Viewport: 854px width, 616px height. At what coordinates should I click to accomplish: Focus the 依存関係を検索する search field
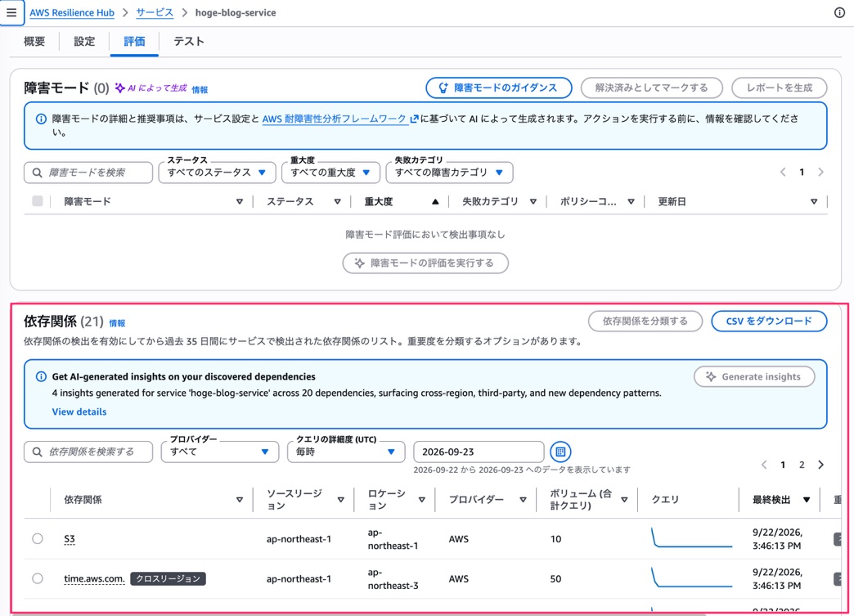click(88, 452)
